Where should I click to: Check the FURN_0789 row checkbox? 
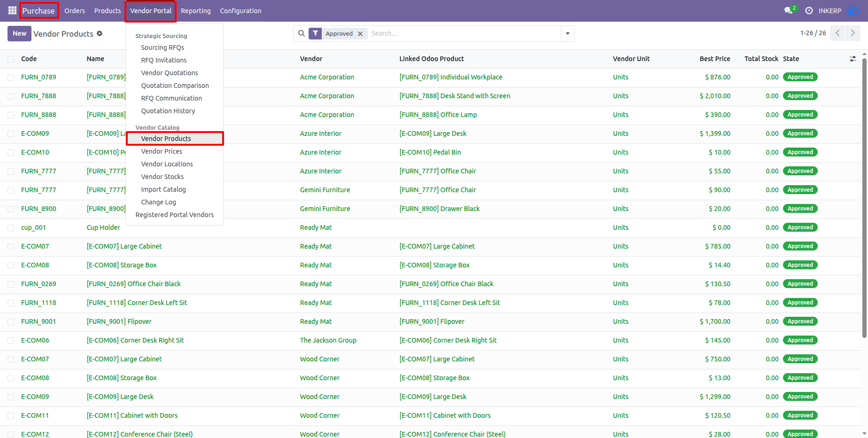11,77
